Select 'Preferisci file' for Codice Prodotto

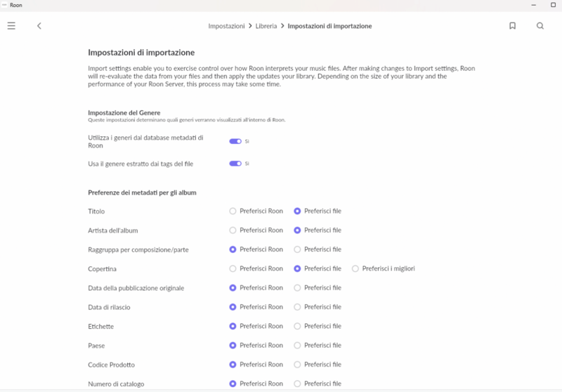click(298, 365)
